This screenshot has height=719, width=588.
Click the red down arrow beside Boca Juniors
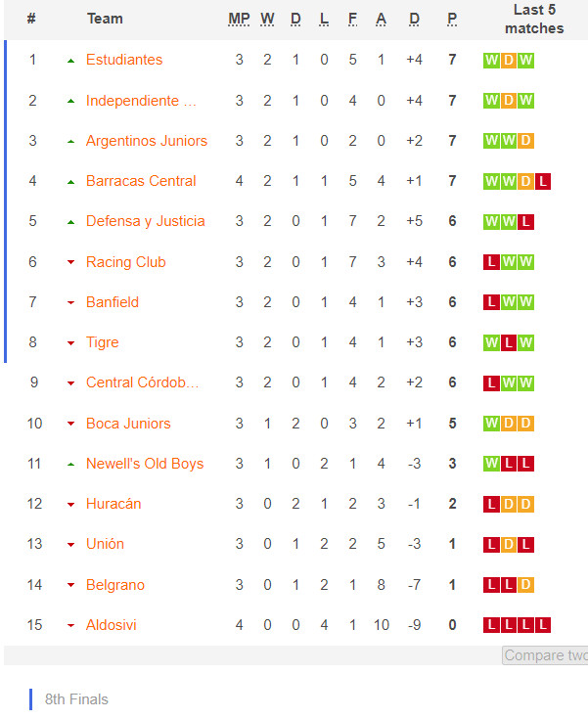coord(70,424)
